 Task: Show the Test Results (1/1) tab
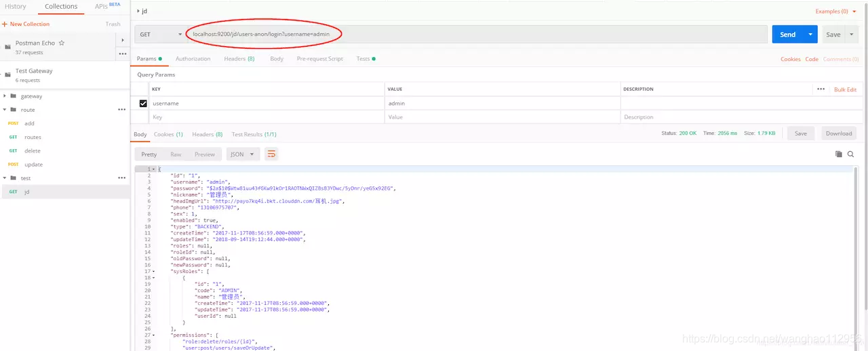pyautogui.click(x=254, y=134)
